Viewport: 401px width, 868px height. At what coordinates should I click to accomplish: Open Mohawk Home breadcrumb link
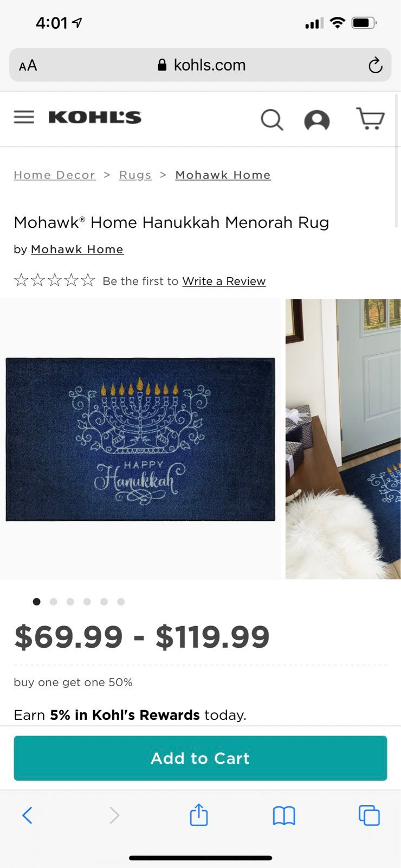click(223, 175)
